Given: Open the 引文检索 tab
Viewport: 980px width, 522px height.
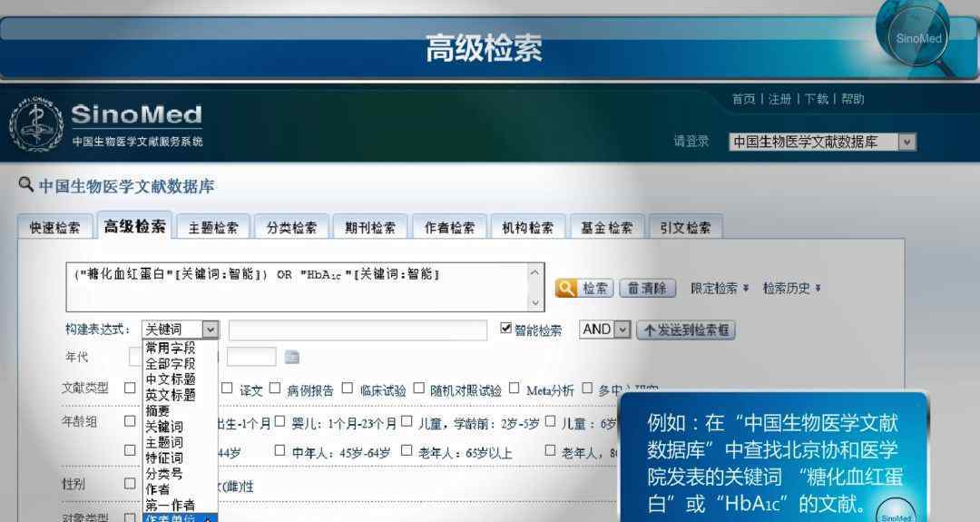Looking at the screenshot, I should pos(685,228).
